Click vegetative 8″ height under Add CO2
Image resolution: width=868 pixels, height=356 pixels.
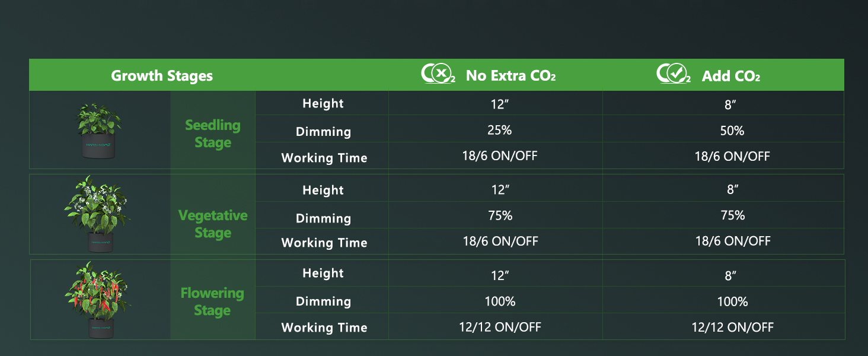[732, 189]
